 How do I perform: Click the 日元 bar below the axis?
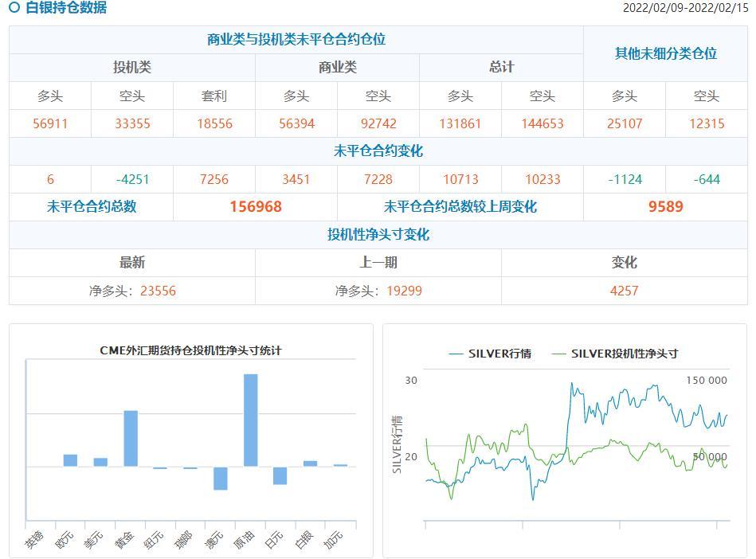pyautogui.click(x=280, y=475)
